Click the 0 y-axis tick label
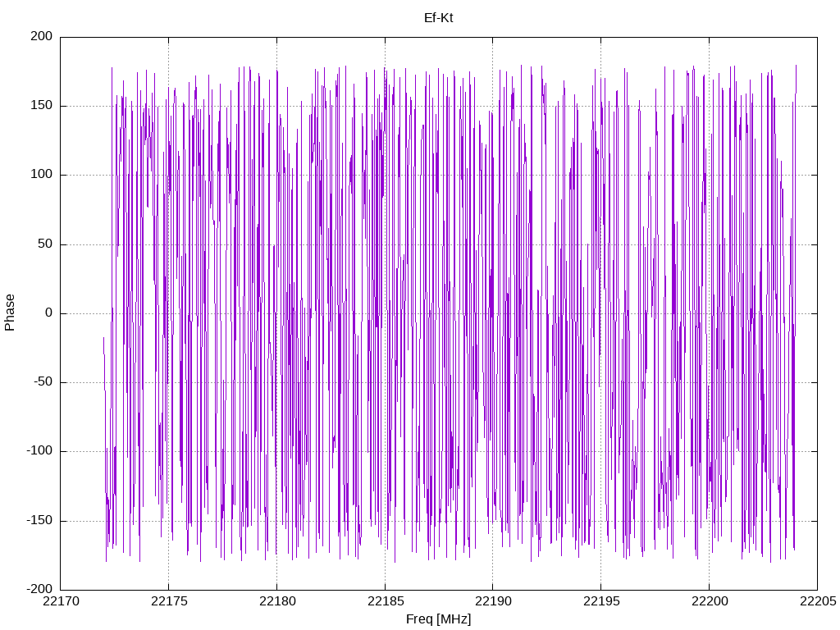This screenshot has width=840, height=630. coord(49,313)
